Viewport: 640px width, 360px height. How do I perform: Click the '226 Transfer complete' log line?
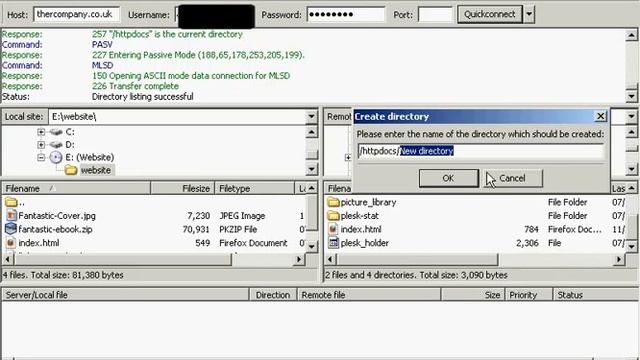(x=135, y=86)
